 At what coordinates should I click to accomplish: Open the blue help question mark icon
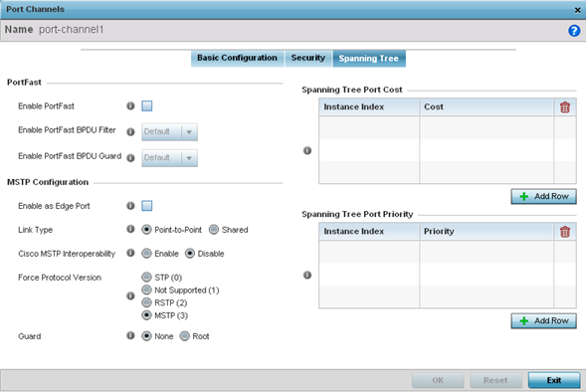(x=574, y=31)
